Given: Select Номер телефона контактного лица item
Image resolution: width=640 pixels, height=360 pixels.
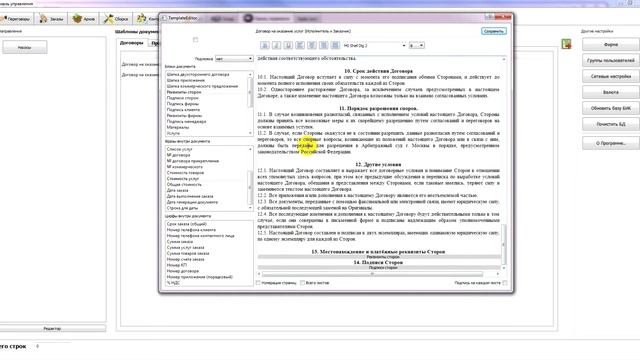Looking at the screenshot, I should (x=200, y=236).
